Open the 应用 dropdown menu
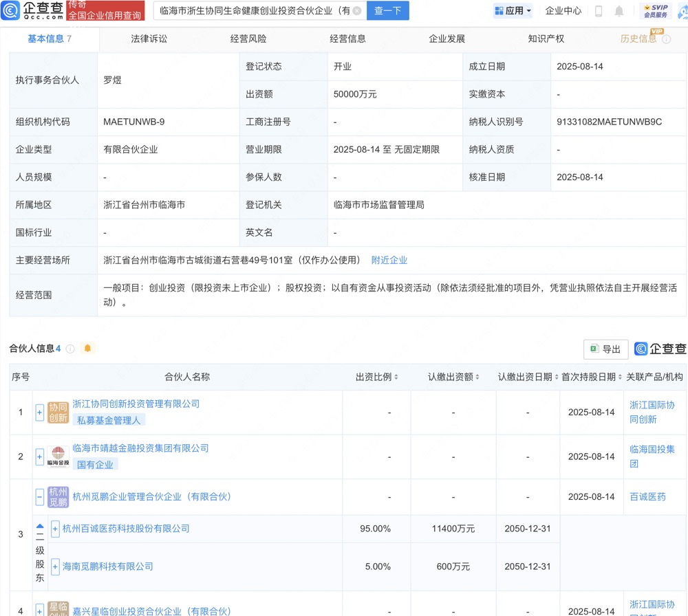The height and width of the screenshot is (616, 688). [513, 11]
